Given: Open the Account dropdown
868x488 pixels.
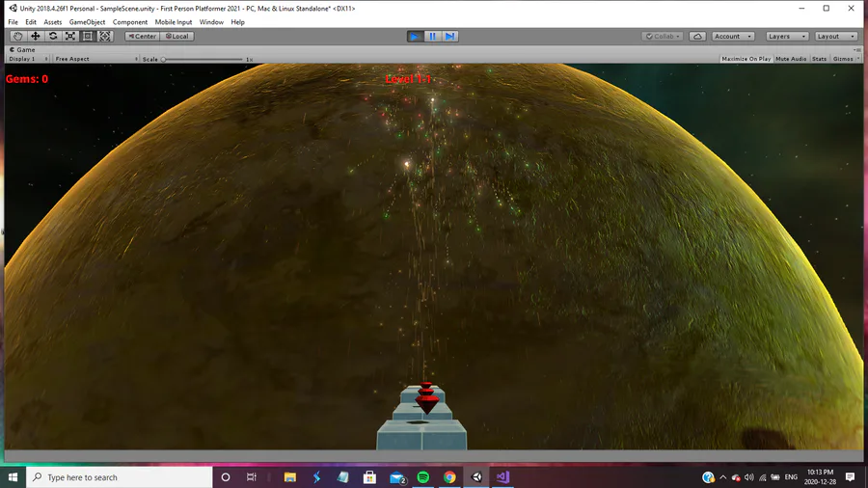Looking at the screenshot, I should [x=733, y=36].
